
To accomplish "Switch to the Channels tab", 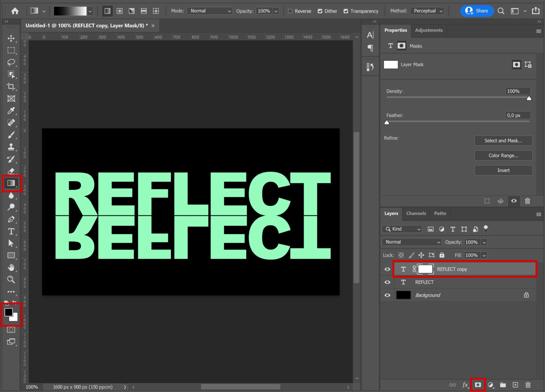I will (x=416, y=213).
